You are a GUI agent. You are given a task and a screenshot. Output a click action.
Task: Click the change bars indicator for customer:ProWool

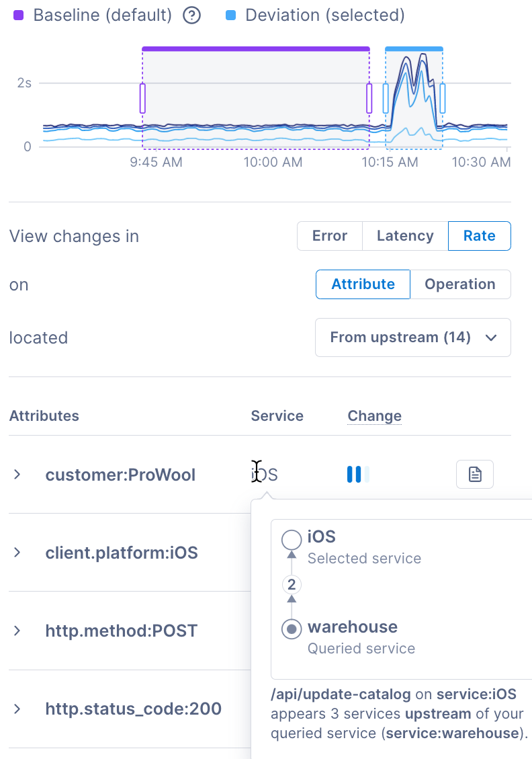(358, 475)
